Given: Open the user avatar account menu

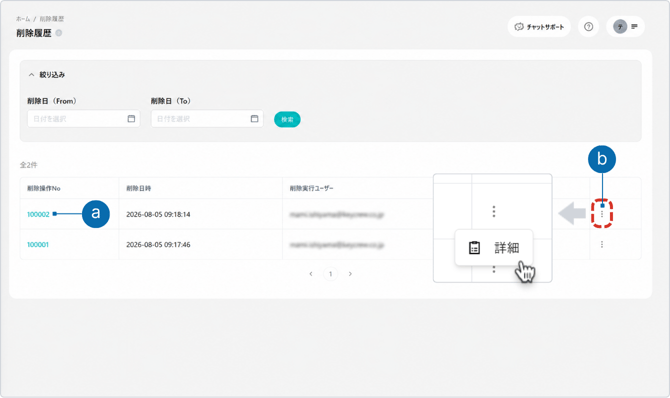Looking at the screenshot, I should click(620, 27).
